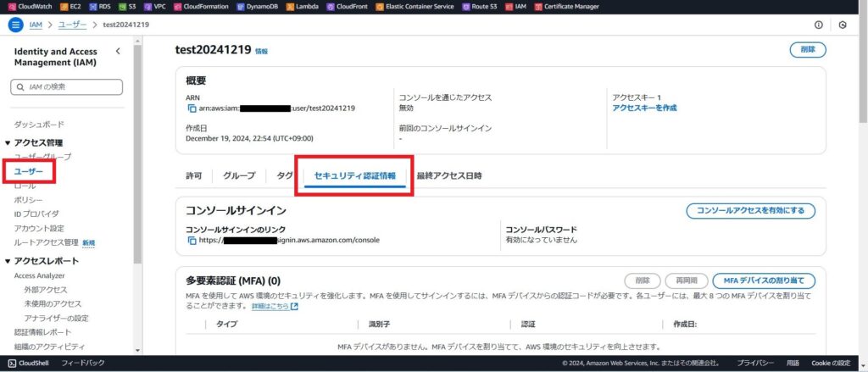This screenshot has width=868, height=372.
Task: Copy the user ARN with copy icon
Action: pyautogui.click(x=192, y=108)
